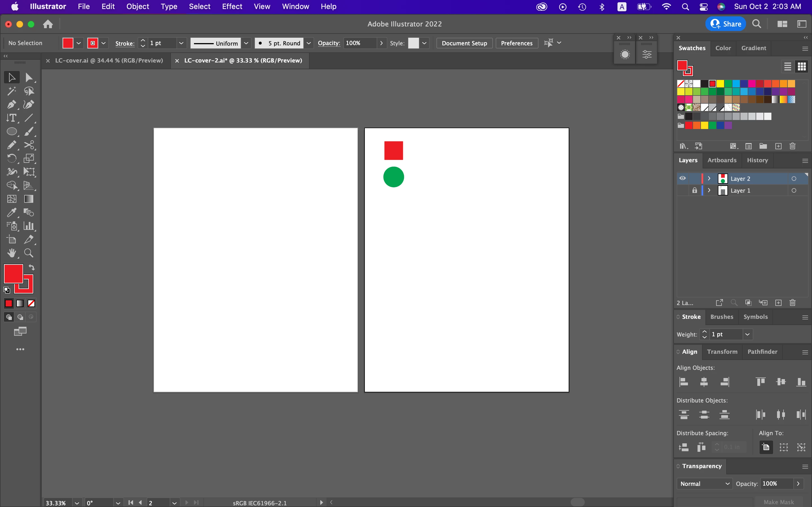Viewport: 812px width, 507px height.
Task: Select the Pen tool
Action: (11, 104)
